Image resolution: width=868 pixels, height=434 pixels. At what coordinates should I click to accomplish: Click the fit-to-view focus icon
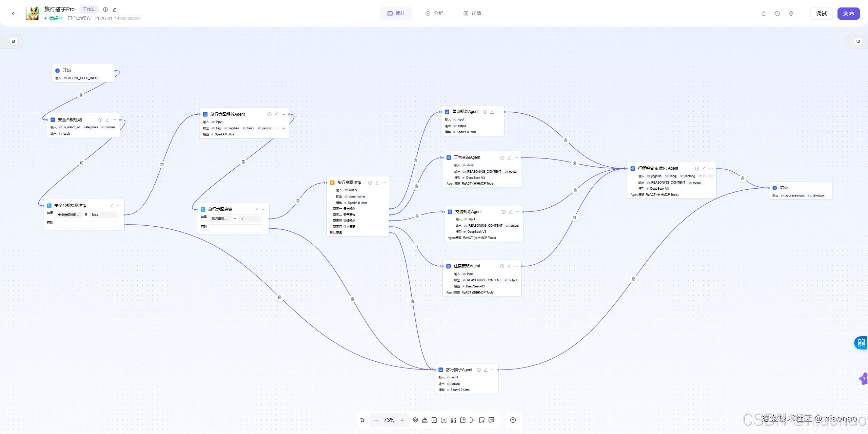point(444,420)
